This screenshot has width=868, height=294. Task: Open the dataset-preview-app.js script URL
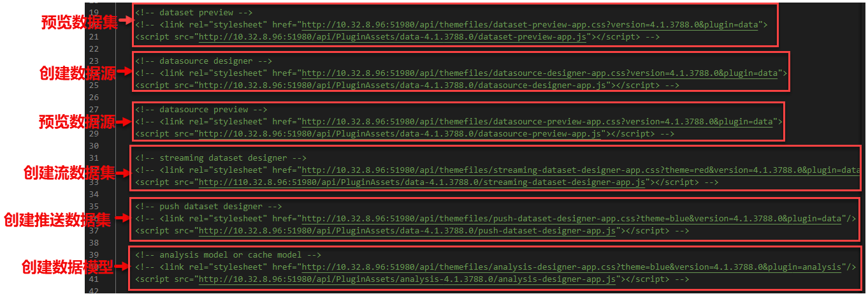pos(393,37)
